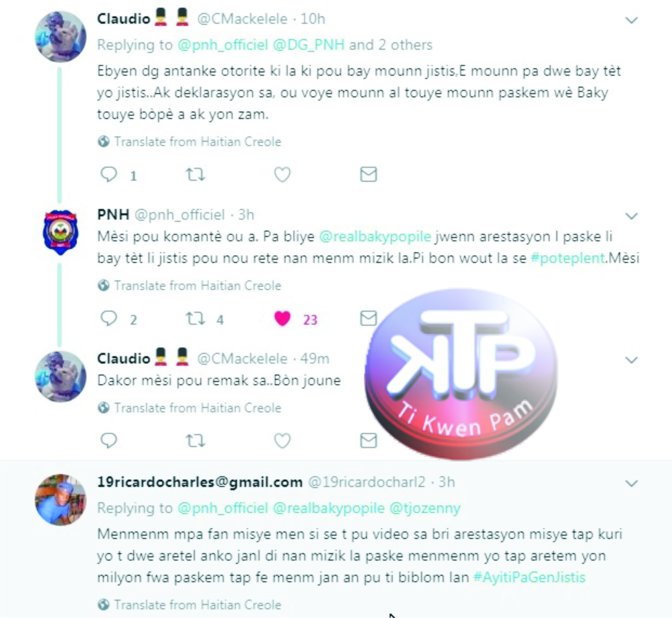View the PNH profile avatar
This screenshot has width=672, height=618.
point(61,232)
